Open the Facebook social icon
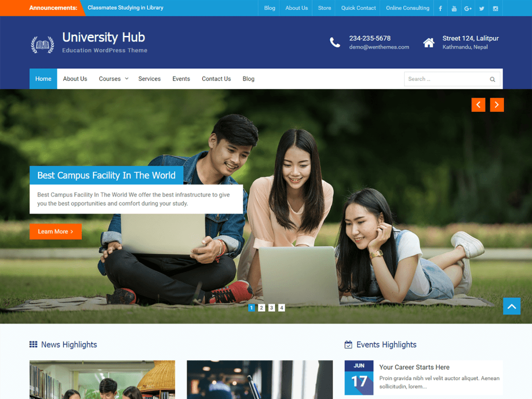The width and height of the screenshot is (532, 399). pos(440,8)
